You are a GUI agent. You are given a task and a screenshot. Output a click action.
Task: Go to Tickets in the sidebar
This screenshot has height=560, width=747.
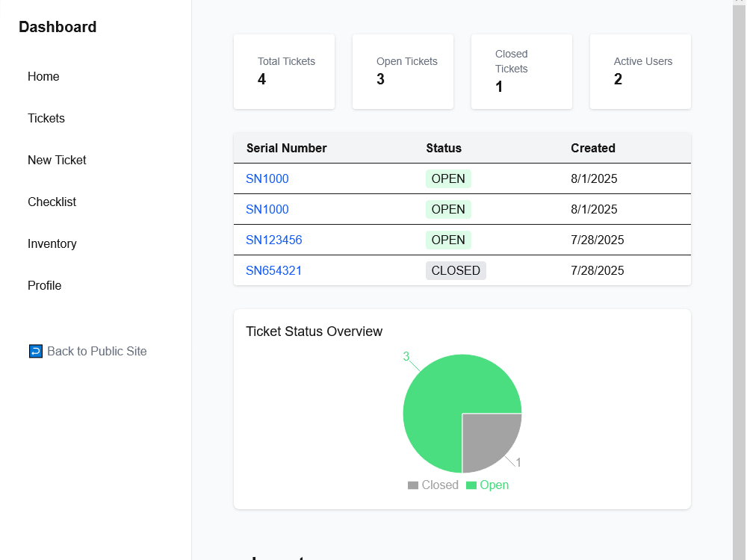46,119
